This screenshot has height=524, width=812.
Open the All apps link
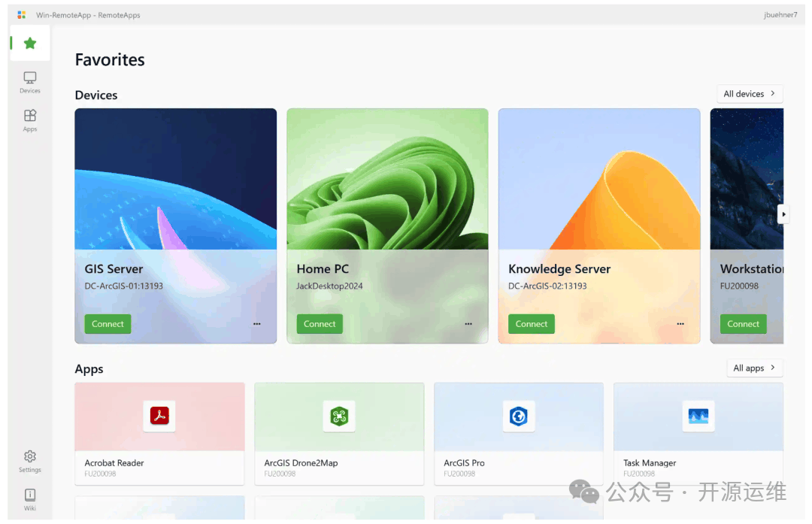pyautogui.click(x=755, y=368)
